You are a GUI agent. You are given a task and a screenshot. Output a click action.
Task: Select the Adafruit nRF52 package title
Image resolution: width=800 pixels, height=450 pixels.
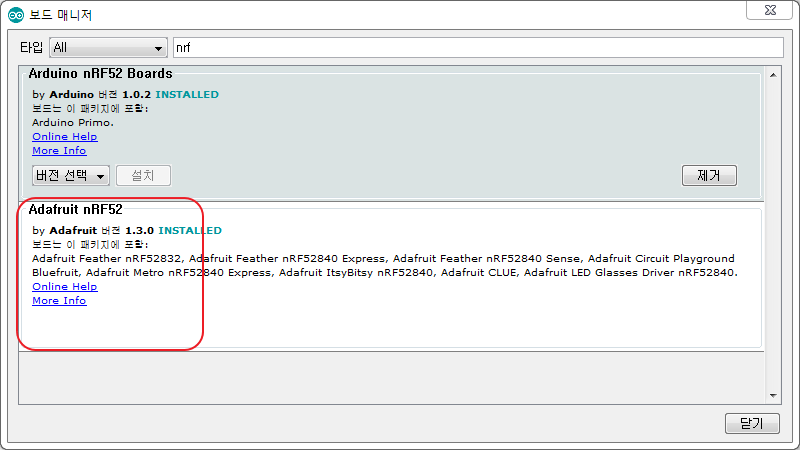[76, 209]
